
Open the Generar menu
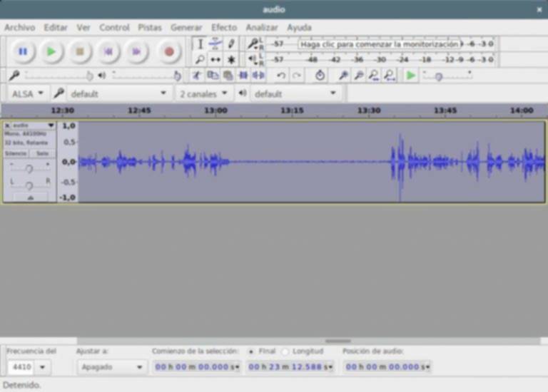click(186, 28)
